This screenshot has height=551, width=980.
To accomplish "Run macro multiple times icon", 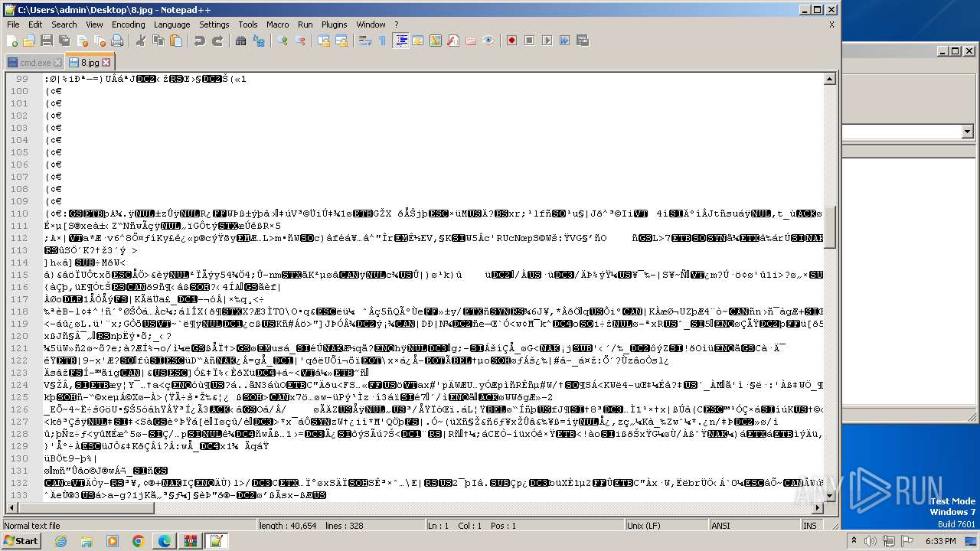I will [x=564, y=41].
